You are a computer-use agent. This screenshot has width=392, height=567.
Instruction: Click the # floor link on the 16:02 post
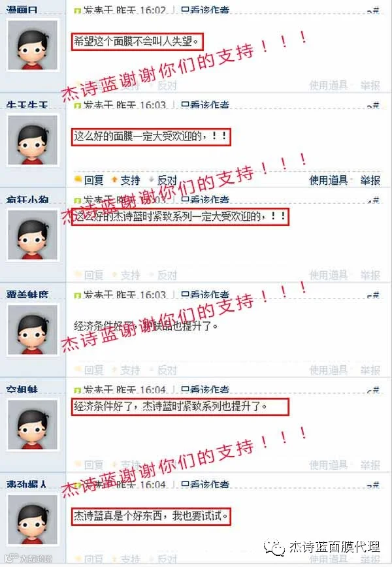pos(374,11)
